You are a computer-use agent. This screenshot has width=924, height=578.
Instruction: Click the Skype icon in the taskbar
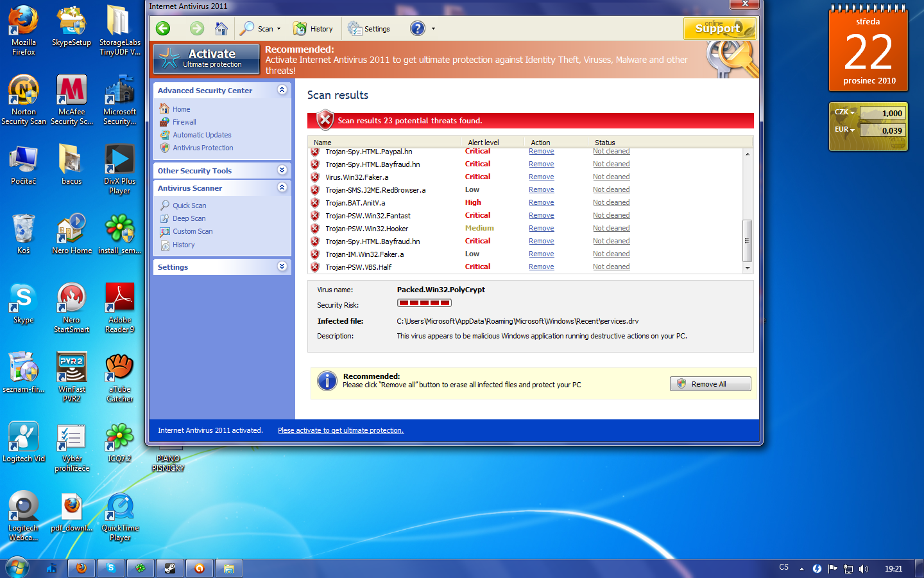coord(111,568)
